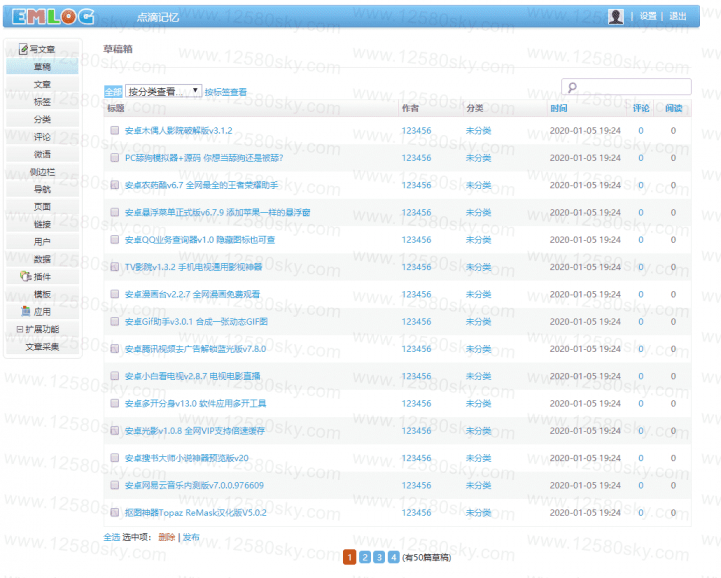Open 页面 in the sidebar
This screenshot has height=578, width=721.
click(x=42, y=206)
